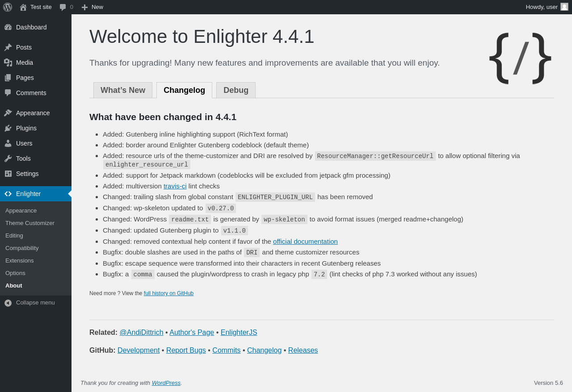Open Theme Customizer submenu item
The width and height of the screenshot is (572, 392).
point(30,223)
